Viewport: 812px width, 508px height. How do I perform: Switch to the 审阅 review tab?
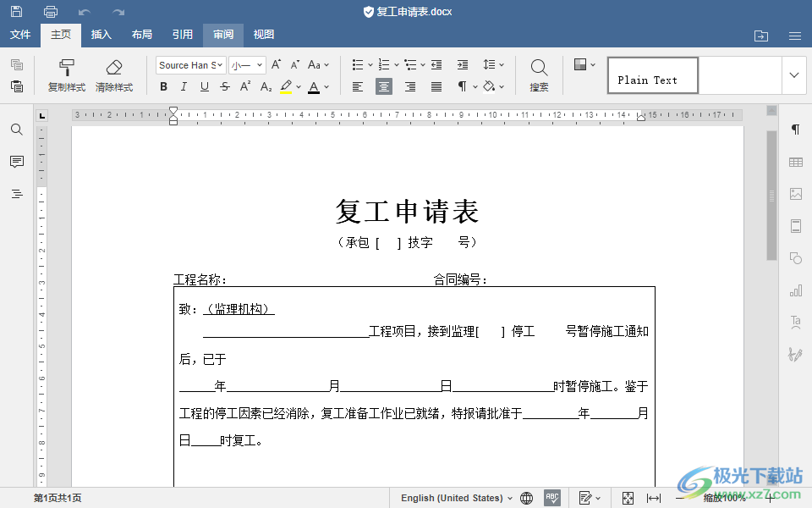tap(223, 35)
